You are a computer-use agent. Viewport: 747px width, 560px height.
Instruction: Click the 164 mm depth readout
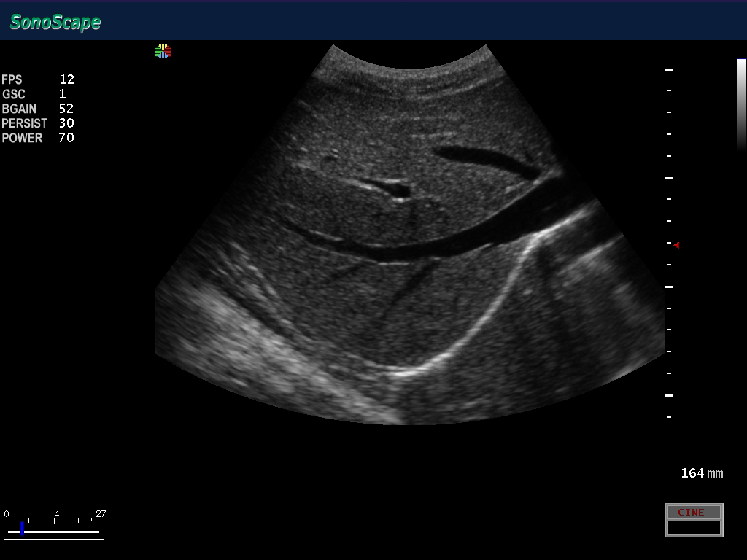(x=702, y=473)
